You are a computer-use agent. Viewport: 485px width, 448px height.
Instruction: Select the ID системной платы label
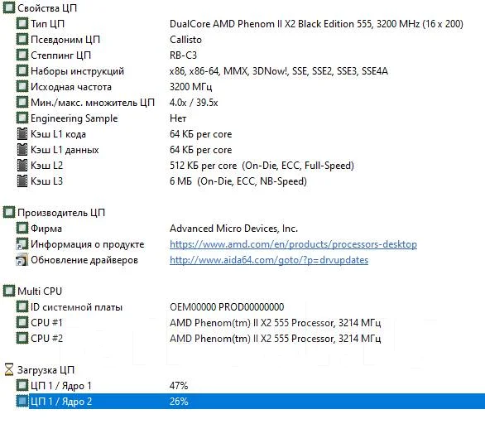point(77,307)
